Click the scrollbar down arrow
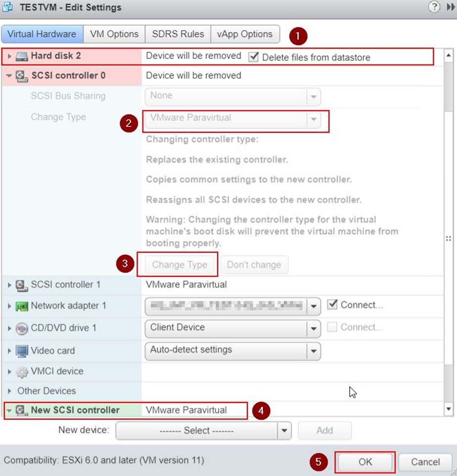This screenshot has height=476, width=457. tap(449, 409)
